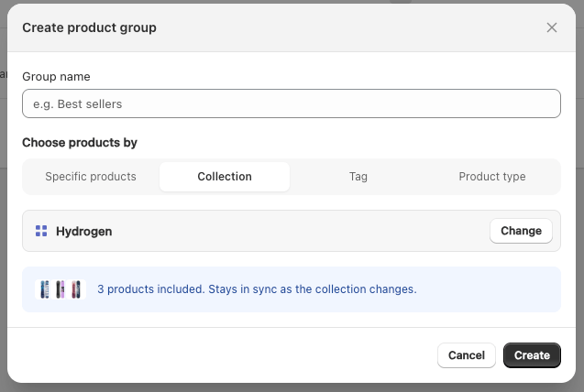Switch to Product type option
The image size is (584, 392).
click(492, 177)
